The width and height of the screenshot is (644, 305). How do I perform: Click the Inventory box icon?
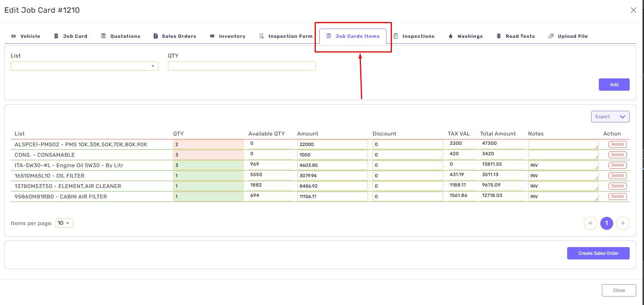tap(212, 36)
